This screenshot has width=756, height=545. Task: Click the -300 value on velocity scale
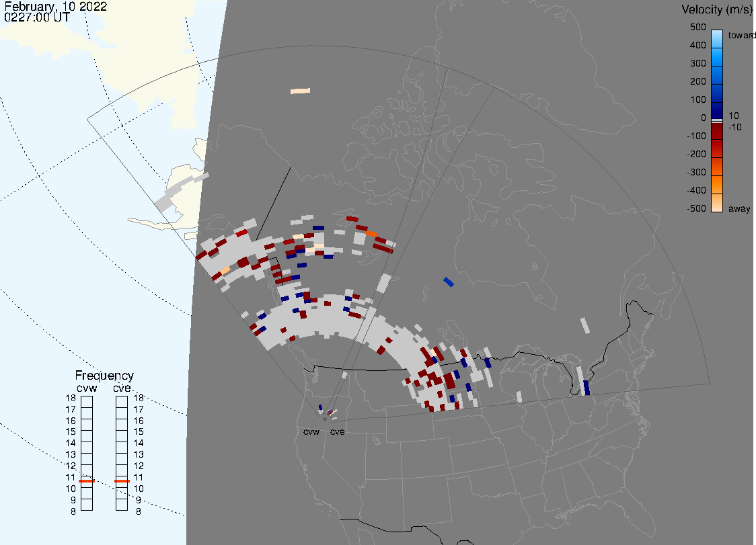tap(696, 173)
